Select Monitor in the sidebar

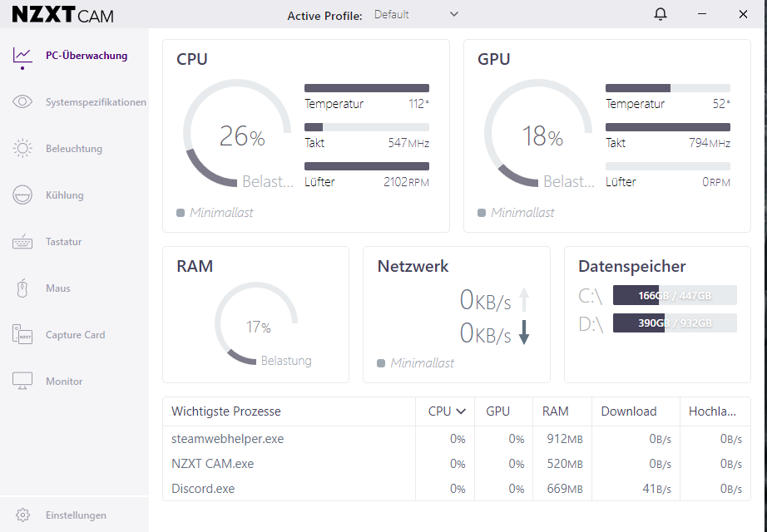click(x=74, y=381)
